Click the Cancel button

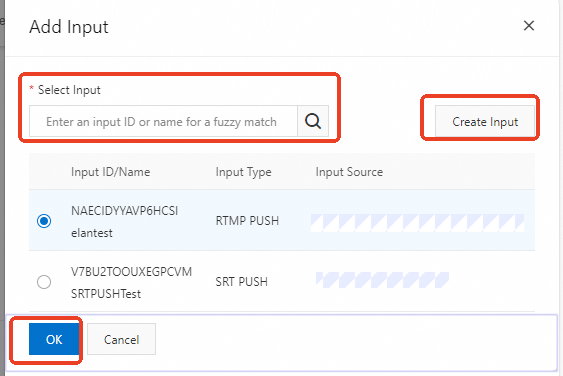121,339
